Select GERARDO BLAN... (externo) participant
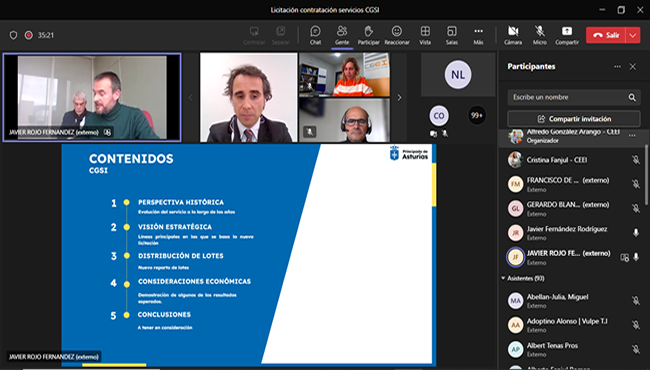 tap(574, 208)
